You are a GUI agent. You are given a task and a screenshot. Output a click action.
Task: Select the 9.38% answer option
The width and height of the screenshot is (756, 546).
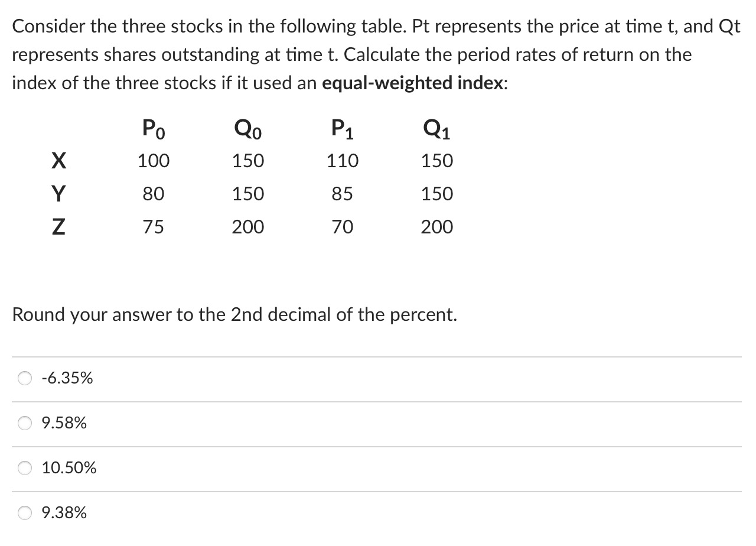click(25, 512)
